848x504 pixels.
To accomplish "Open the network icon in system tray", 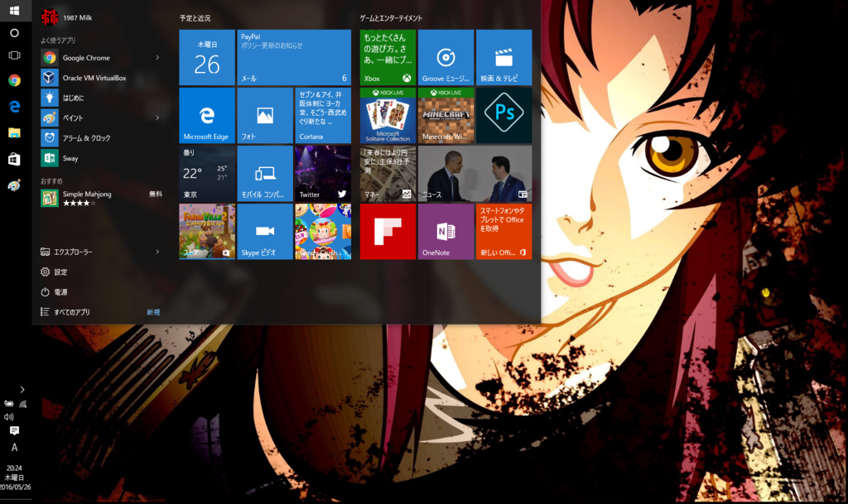I will (22, 404).
